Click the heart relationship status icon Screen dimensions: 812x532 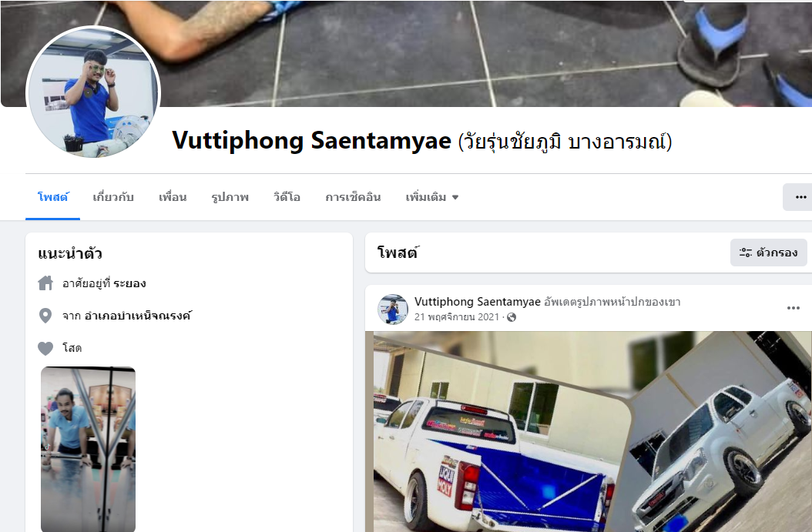(45, 348)
